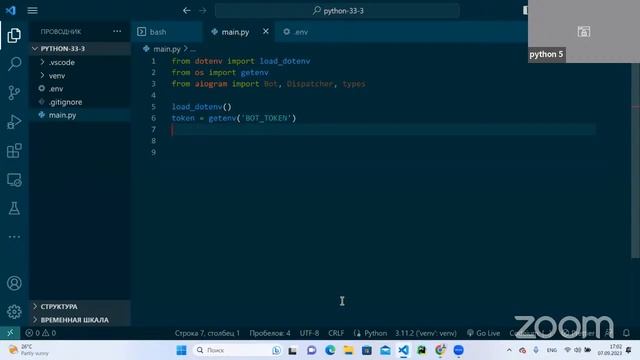This screenshot has width=640, height=360.
Task: Switch to the .env tab
Action: coord(296,32)
